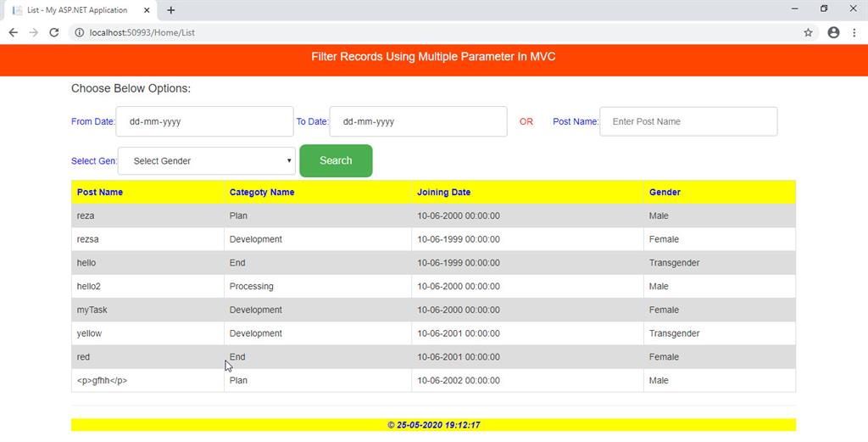The image size is (868, 442).
Task: Open a new tab with plus icon
Action: pyautogui.click(x=171, y=10)
